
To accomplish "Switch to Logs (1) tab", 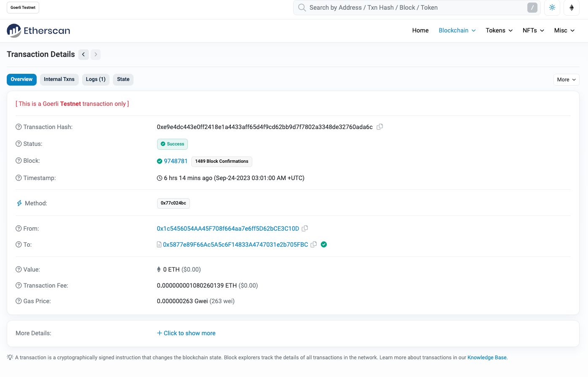I will click(96, 80).
